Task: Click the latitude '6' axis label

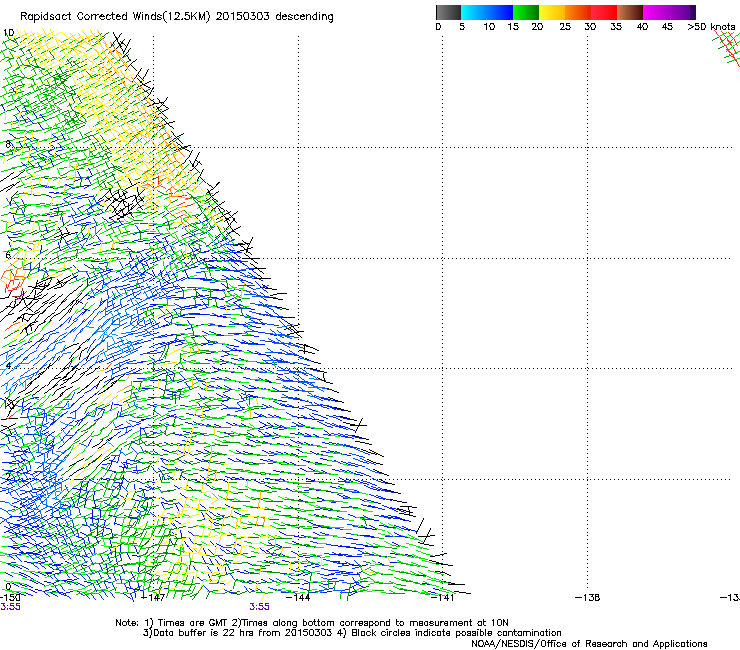Action: coord(8,255)
